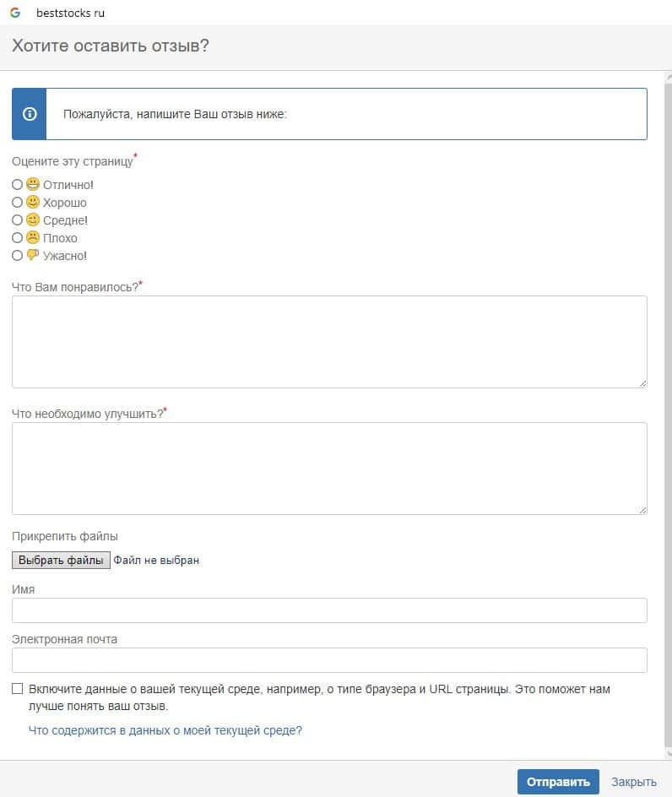Click the grinning emoji beside Отлично
Screen dimensions: 672x797
tap(33, 184)
